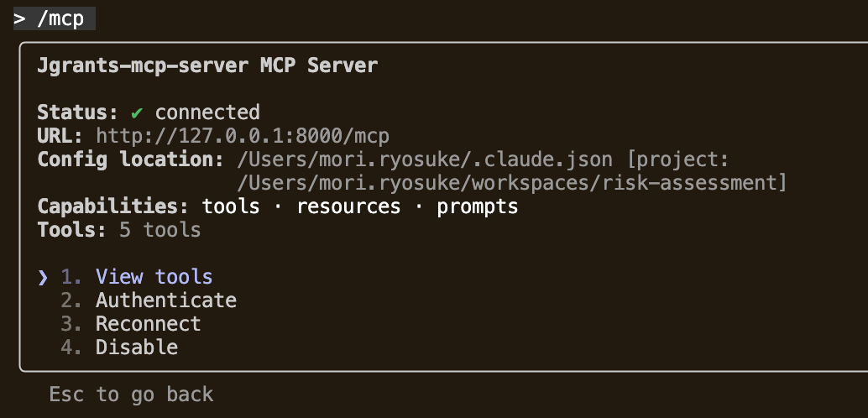Select the View tools option
The width and height of the screenshot is (868, 418).
tap(154, 277)
